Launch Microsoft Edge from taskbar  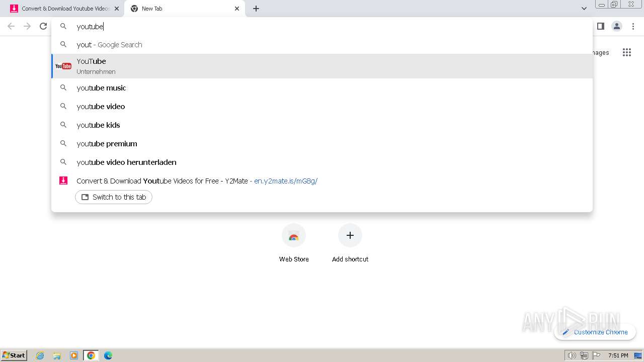tap(108, 355)
